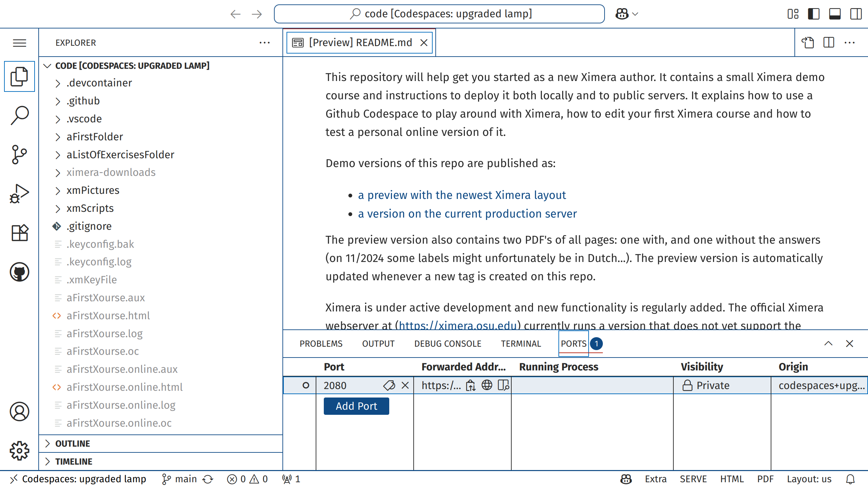Expand the xmScripts folder
Screen dimensions: 868x488
coord(90,208)
